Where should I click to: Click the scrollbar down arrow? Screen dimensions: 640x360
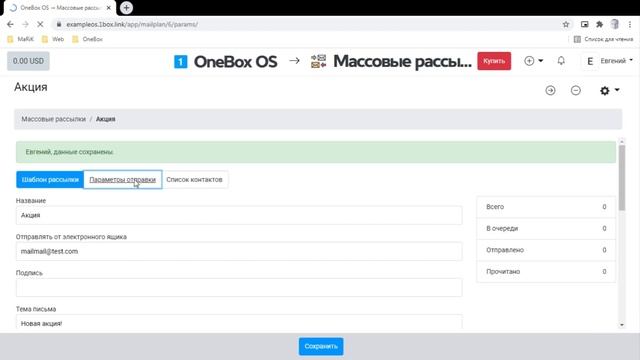(x=622, y=325)
